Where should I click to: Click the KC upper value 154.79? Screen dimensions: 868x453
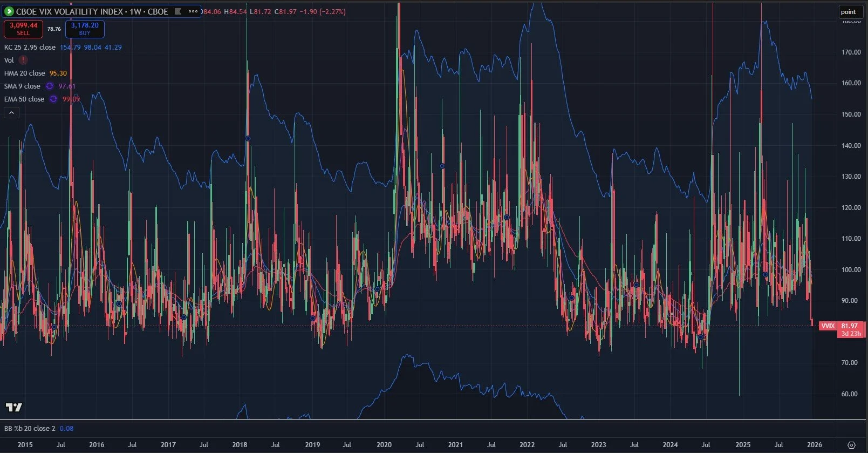[70, 48]
